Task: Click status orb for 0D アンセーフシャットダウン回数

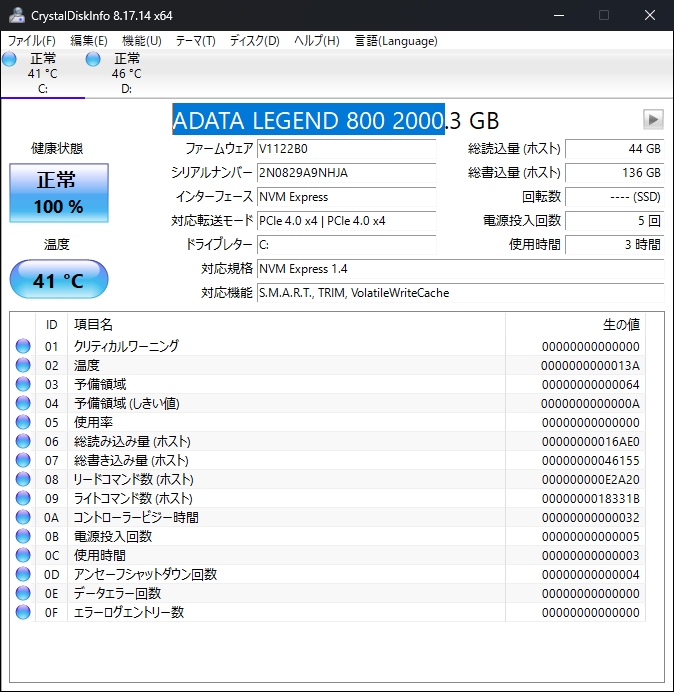Action: click(x=23, y=574)
